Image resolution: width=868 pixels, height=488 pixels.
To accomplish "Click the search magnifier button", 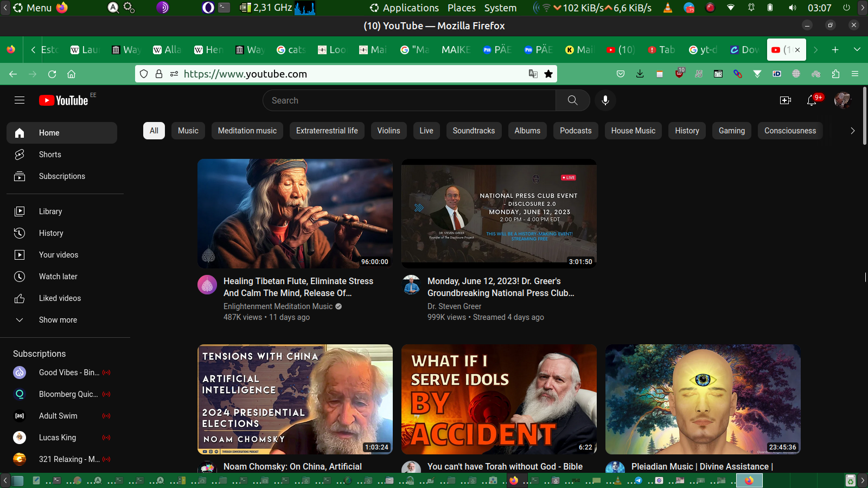I will [x=572, y=100].
